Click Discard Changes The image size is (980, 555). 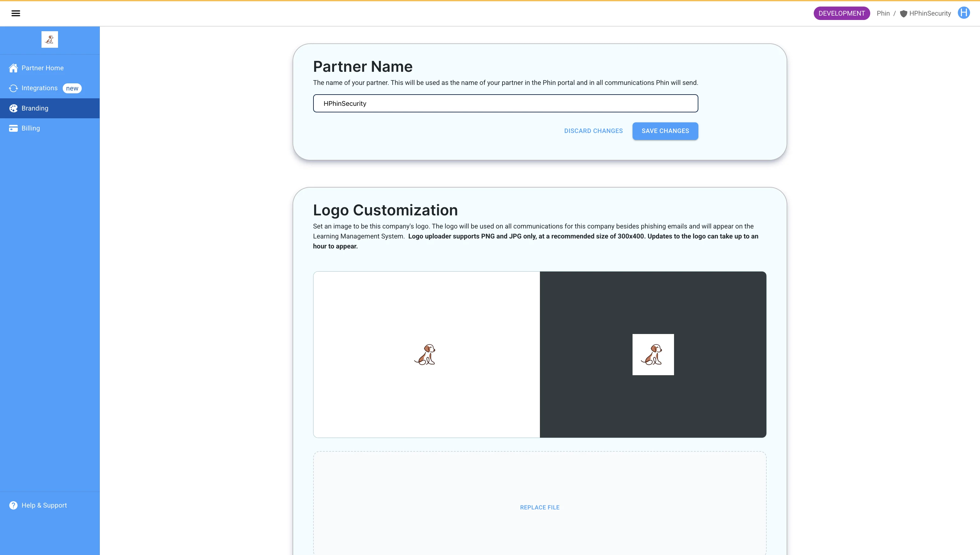pyautogui.click(x=593, y=131)
